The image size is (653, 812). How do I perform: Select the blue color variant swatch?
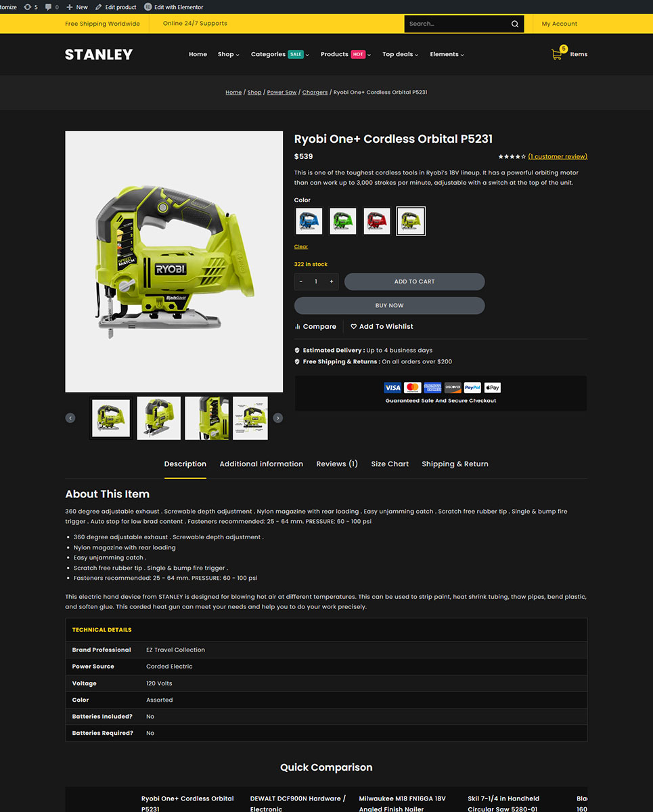(309, 221)
